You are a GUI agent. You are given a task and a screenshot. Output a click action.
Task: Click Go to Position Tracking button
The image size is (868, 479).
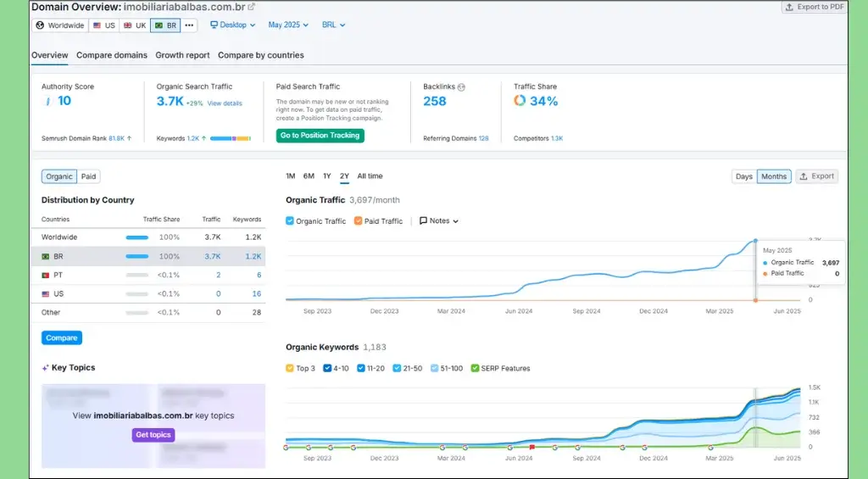click(x=320, y=136)
